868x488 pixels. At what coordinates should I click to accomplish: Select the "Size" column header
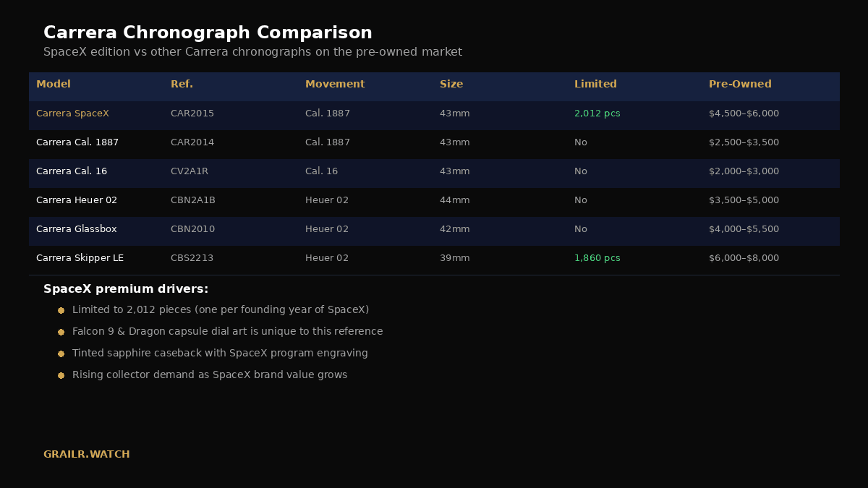451,84
